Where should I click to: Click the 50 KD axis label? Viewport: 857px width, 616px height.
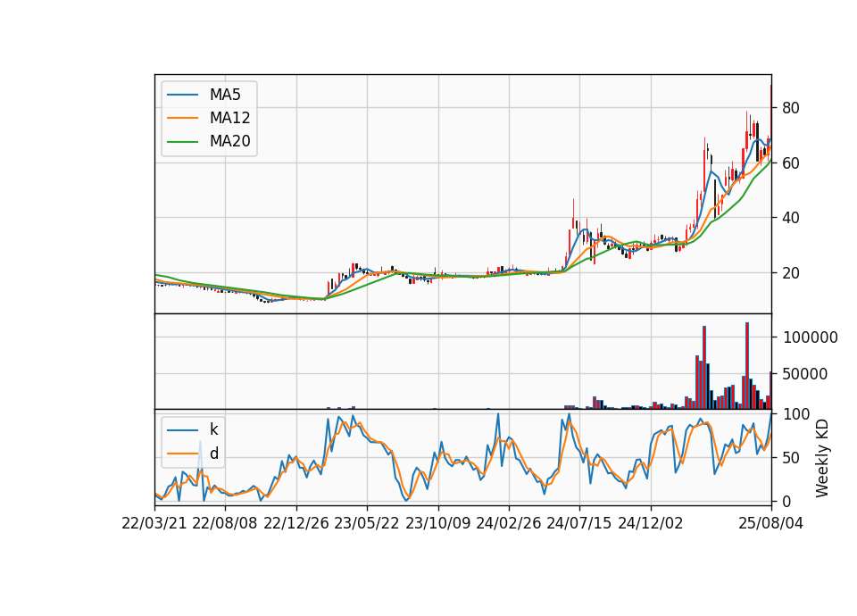coord(791,458)
